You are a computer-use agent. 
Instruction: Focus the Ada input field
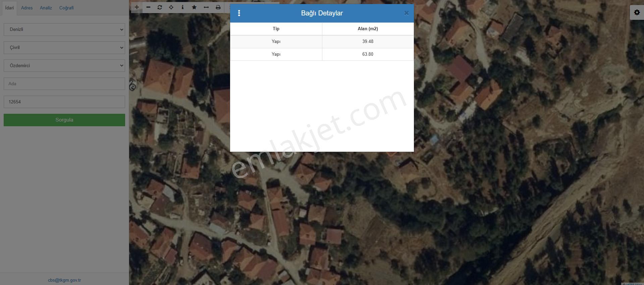(64, 84)
